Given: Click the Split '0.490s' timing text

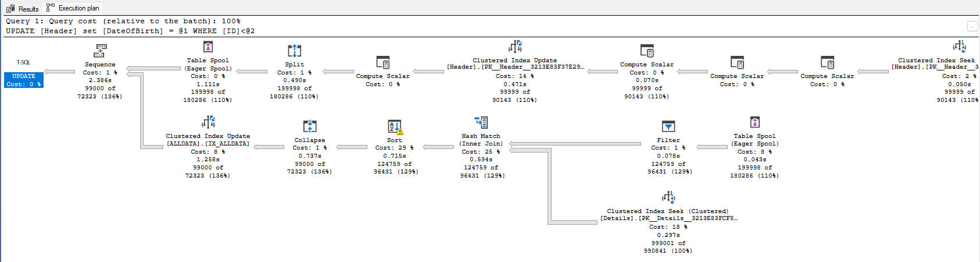Looking at the screenshot, I should click(x=295, y=80).
